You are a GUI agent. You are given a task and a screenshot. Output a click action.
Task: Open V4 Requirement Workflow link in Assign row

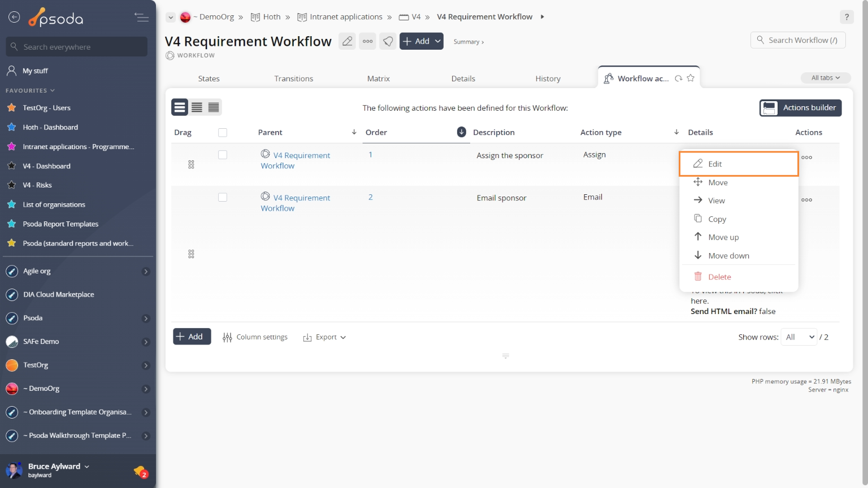click(x=295, y=160)
